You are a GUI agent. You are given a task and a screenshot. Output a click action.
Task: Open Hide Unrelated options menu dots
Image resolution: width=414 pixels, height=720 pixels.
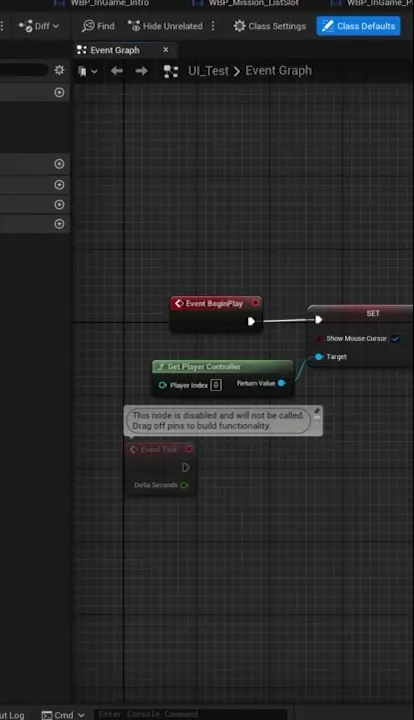pyautogui.click(x=213, y=26)
